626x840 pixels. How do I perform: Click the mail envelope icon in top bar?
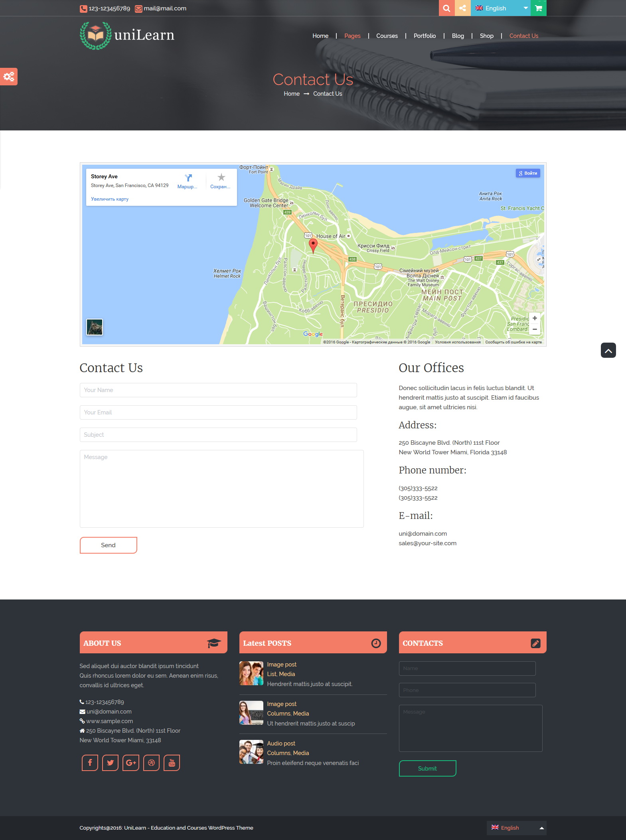138,8
